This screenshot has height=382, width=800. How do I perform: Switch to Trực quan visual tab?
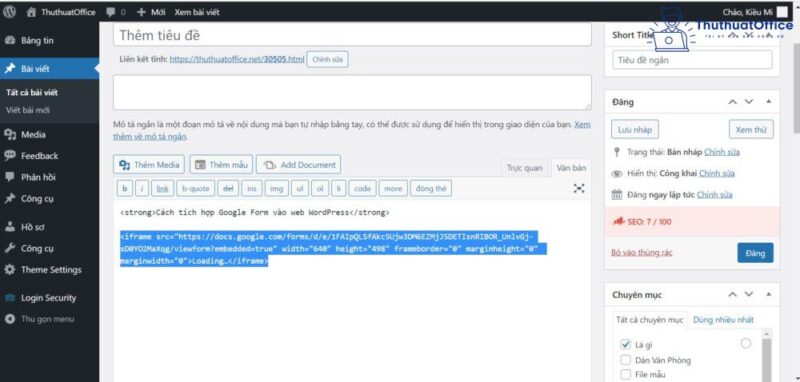[x=524, y=168]
